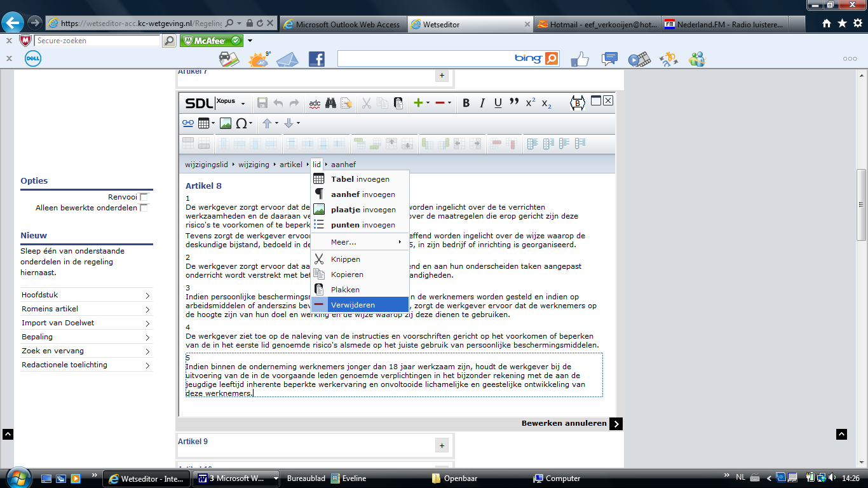Image resolution: width=868 pixels, height=488 pixels.
Task: Click the track changes icon next to binoculars
Action: click(346, 103)
